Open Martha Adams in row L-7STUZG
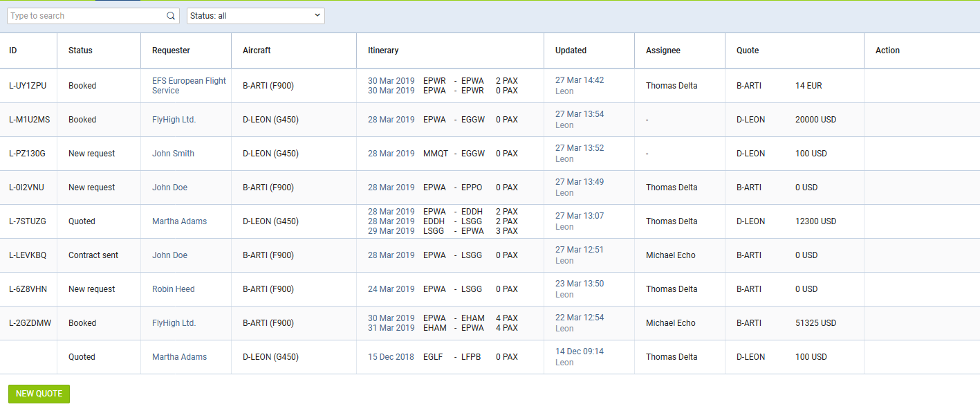 (x=179, y=221)
